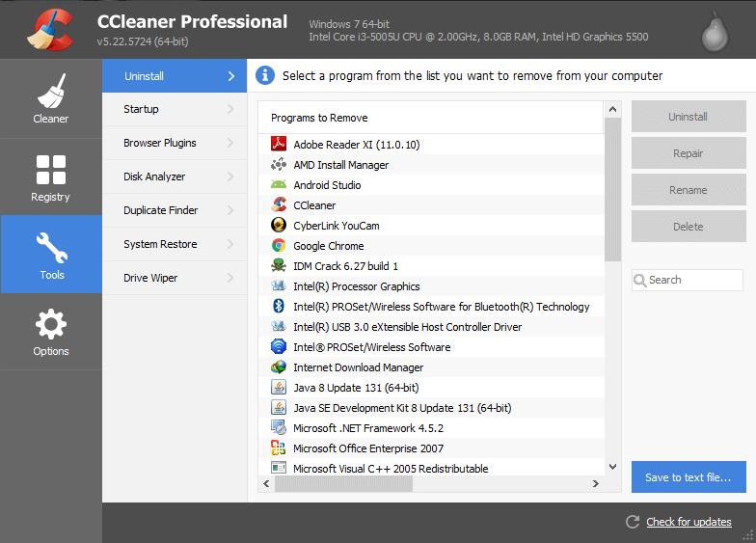Open the Startup tools menu item

click(175, 110)
